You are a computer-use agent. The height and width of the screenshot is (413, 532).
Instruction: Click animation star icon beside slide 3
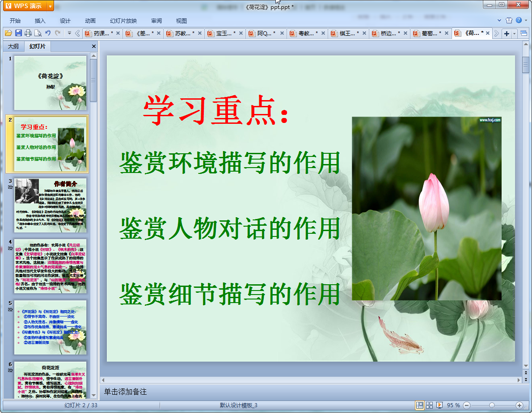[x=10, y=187]
